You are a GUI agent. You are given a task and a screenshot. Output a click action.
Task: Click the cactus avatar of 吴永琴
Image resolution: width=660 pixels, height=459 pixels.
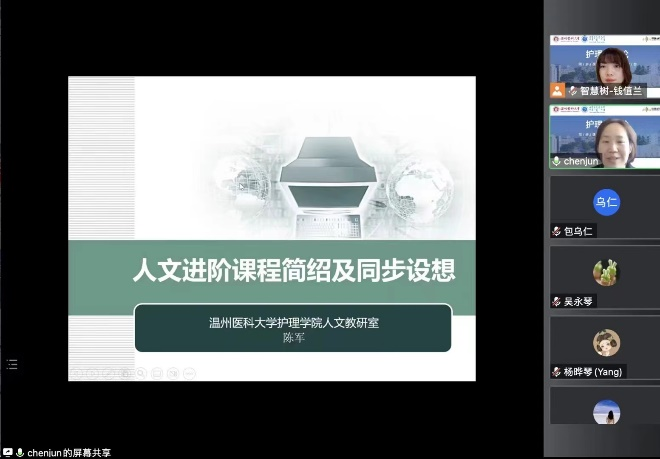coord(606,272)
